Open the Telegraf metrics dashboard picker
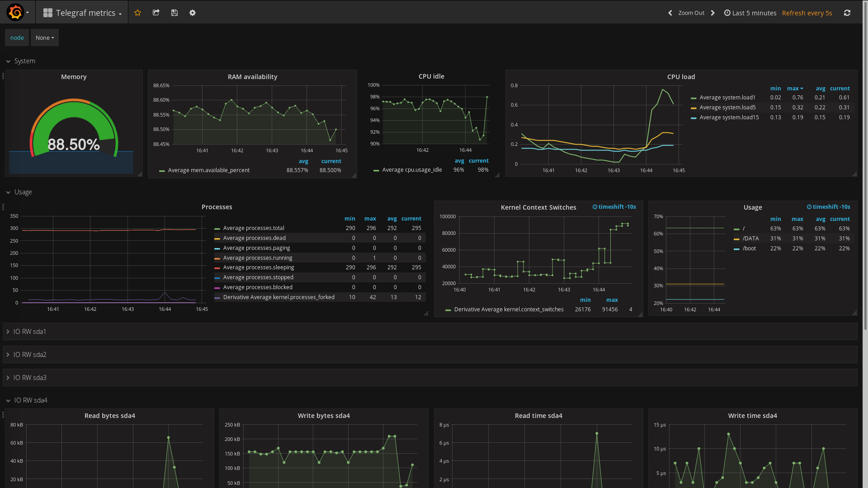This screenshot has width=868, height=488. (x=84, y=13)
